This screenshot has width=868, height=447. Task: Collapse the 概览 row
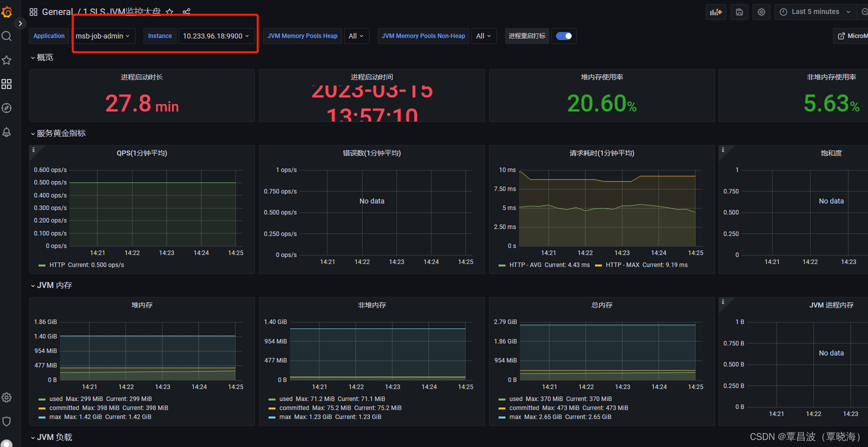[x=41, y=57]
